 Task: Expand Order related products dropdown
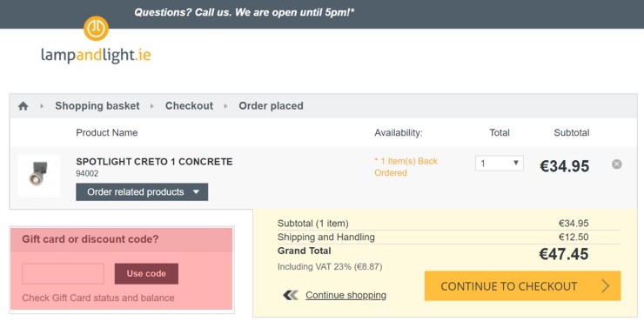tap(142, 192)
